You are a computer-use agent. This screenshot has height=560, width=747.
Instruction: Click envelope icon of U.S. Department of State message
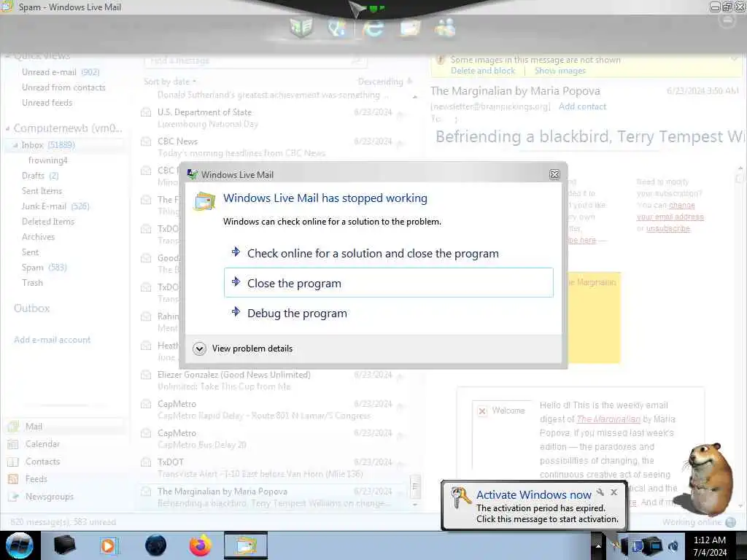[x=146, y=112]
